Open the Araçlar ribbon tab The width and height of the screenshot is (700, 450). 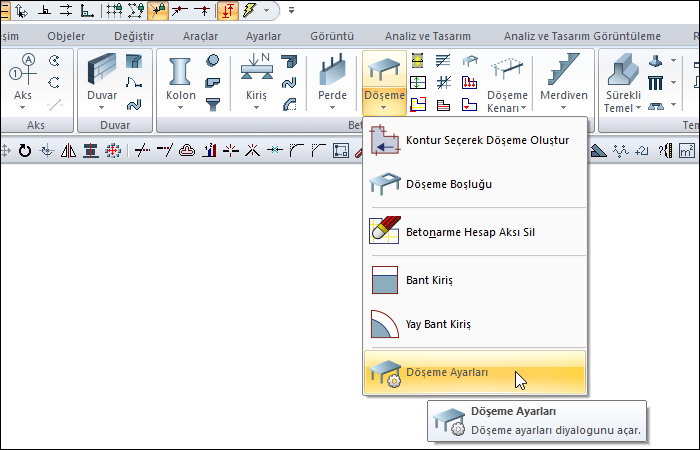point(200,36)
